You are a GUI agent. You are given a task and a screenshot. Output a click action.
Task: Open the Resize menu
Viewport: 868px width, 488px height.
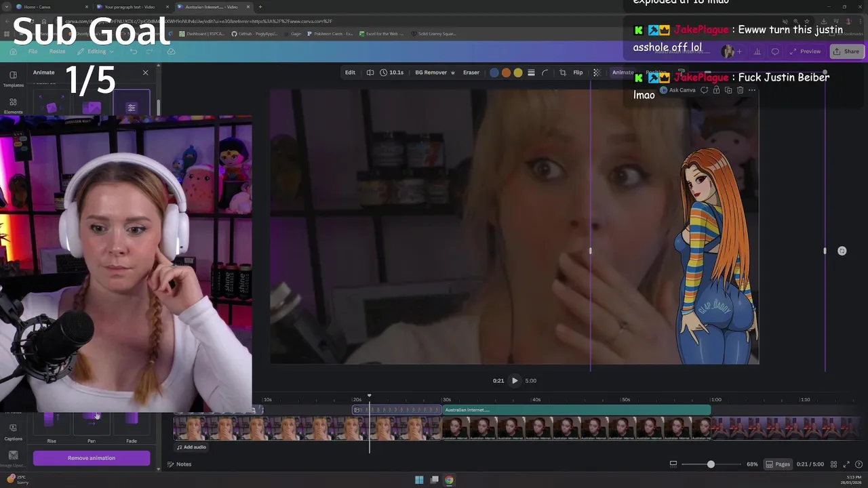click(x=57, y=52)
